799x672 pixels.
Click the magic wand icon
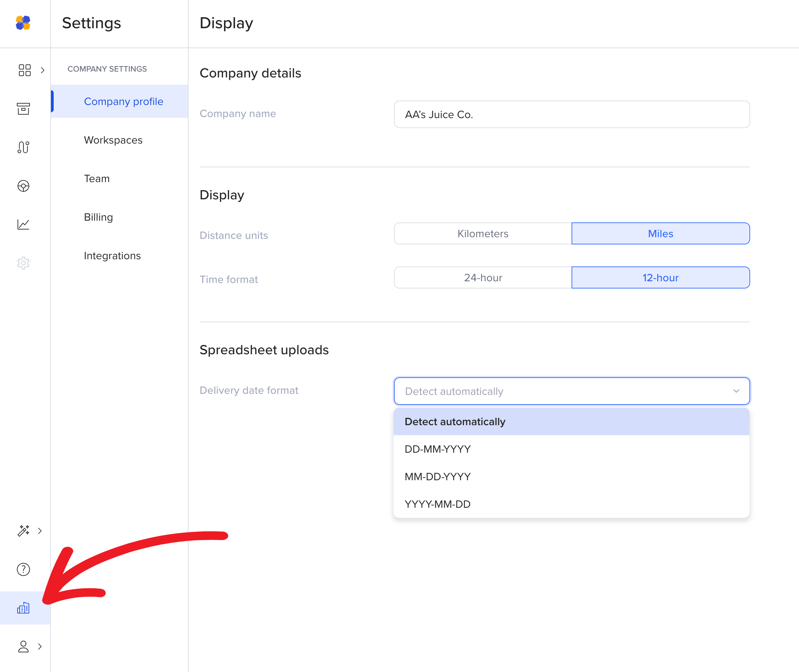pyautogui.click(x=23, y=530)
